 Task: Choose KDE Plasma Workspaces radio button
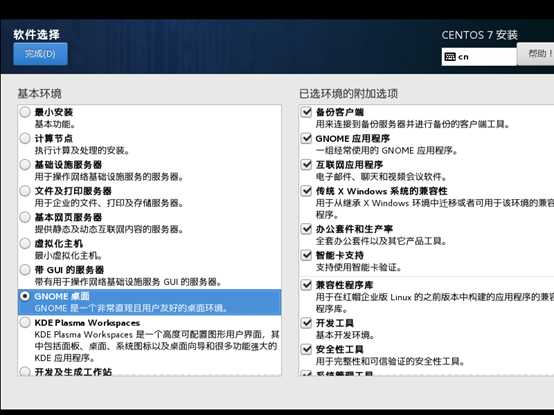[25, 322]
